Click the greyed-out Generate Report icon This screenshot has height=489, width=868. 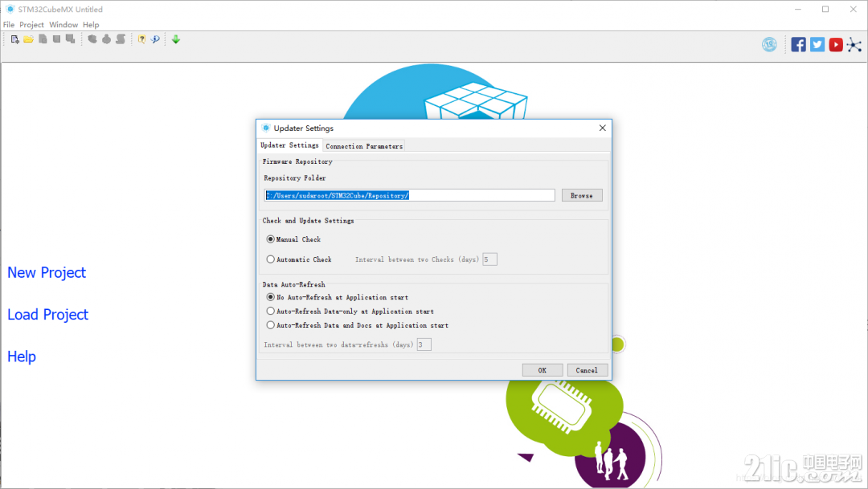[92, 39]
